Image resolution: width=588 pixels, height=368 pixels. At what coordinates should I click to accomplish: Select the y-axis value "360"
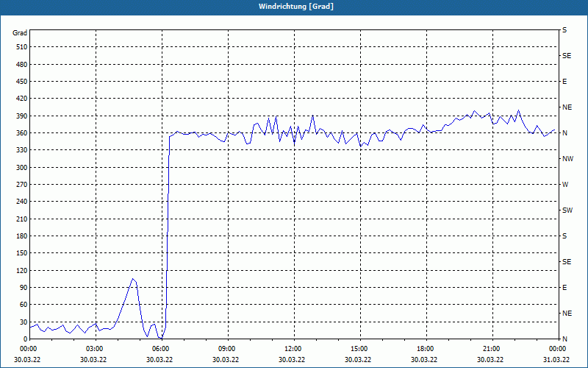(22, 133)
